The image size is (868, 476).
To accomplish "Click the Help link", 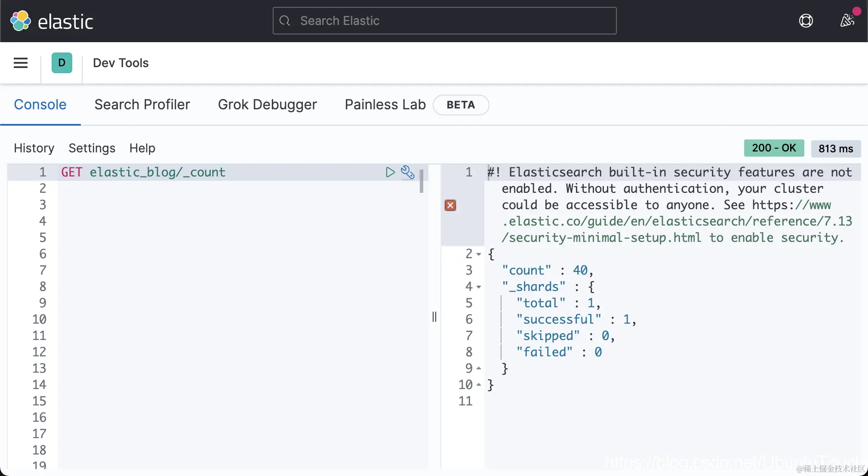I will coord(142,148).
